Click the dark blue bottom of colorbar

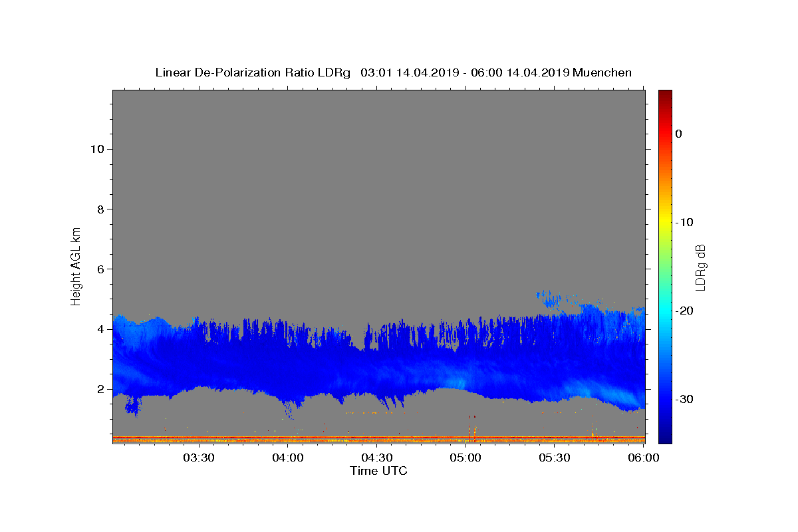[665, 436]
